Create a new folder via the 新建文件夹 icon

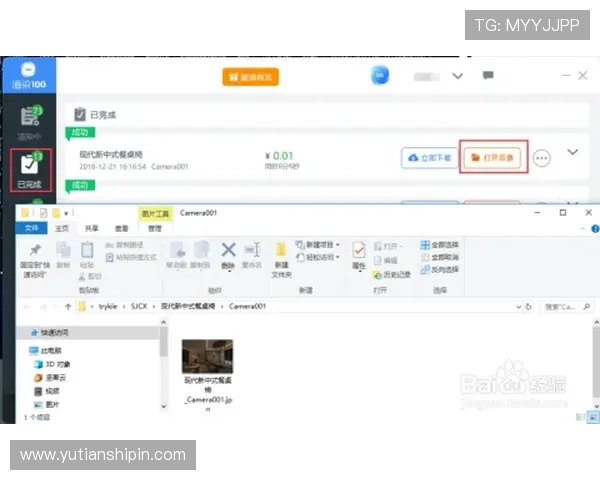[x=281, y=250]
